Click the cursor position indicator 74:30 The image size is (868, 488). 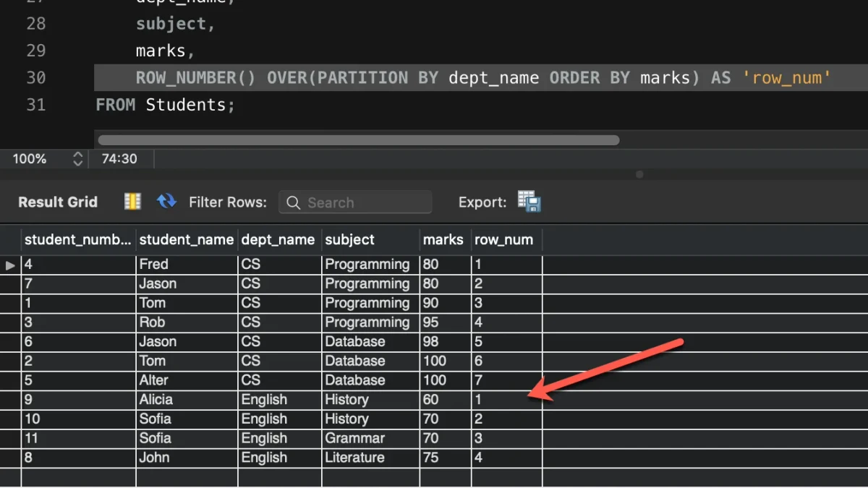[x=119, y=159]
